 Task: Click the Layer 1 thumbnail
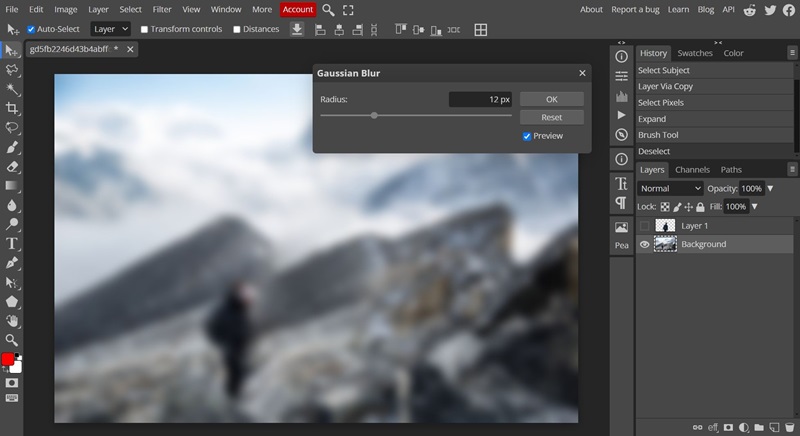[665, 226]
